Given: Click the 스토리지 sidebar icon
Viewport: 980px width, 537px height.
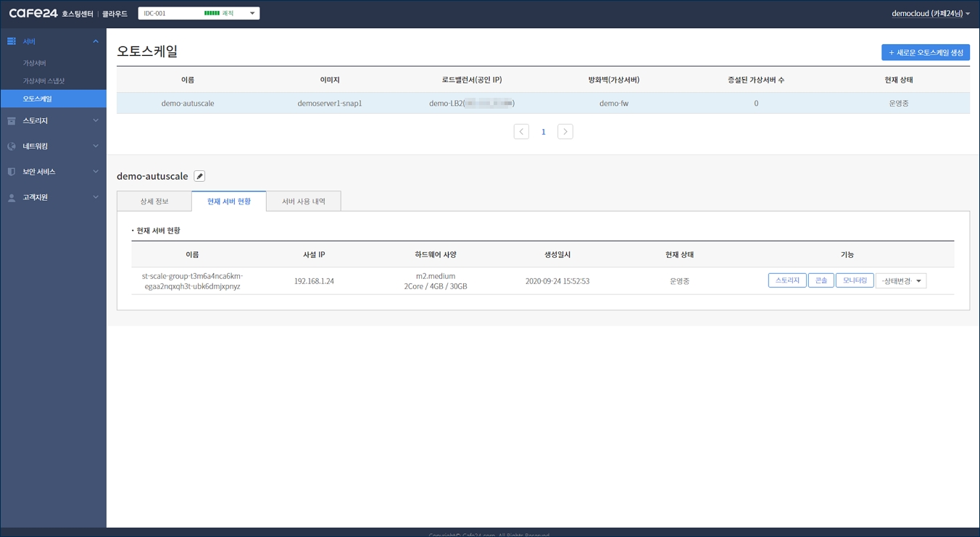Looking at the screenshot, I should 12,121.
